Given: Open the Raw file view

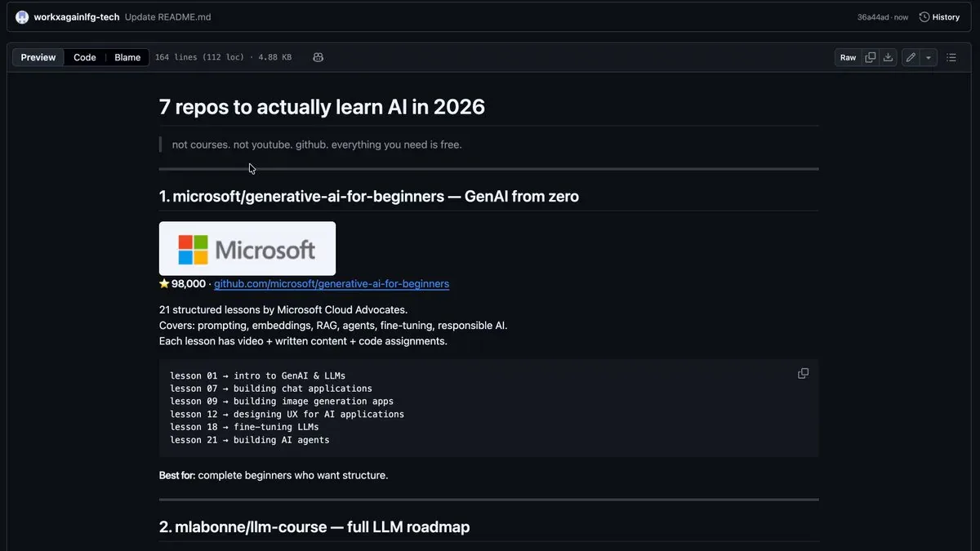Looking at the screenshot, I should click(849, 57).
